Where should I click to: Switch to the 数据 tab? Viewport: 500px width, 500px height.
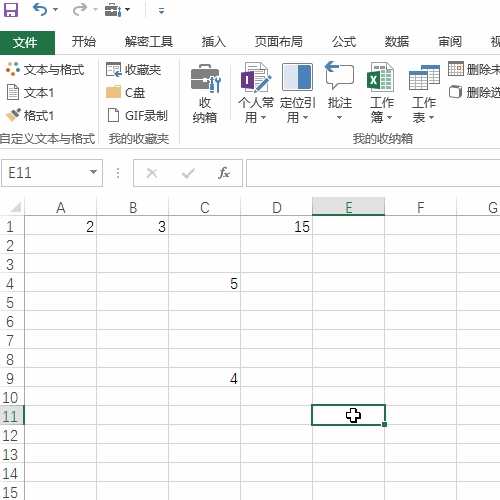pos(397,42)
